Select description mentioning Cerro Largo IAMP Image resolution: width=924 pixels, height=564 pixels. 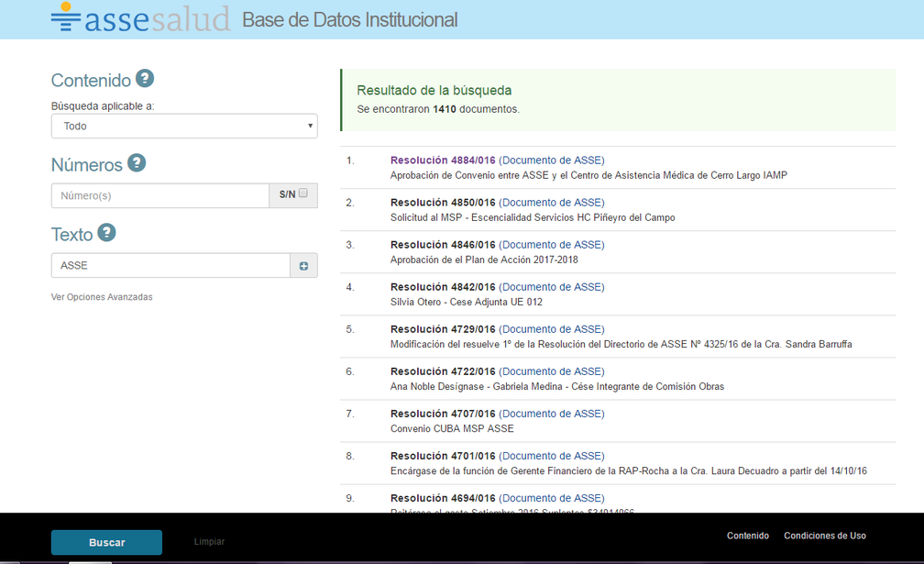588,176
